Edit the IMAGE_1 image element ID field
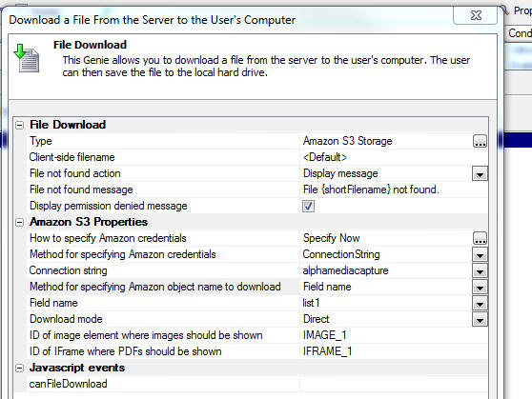The image size is (532, 399). pos(394,335)
